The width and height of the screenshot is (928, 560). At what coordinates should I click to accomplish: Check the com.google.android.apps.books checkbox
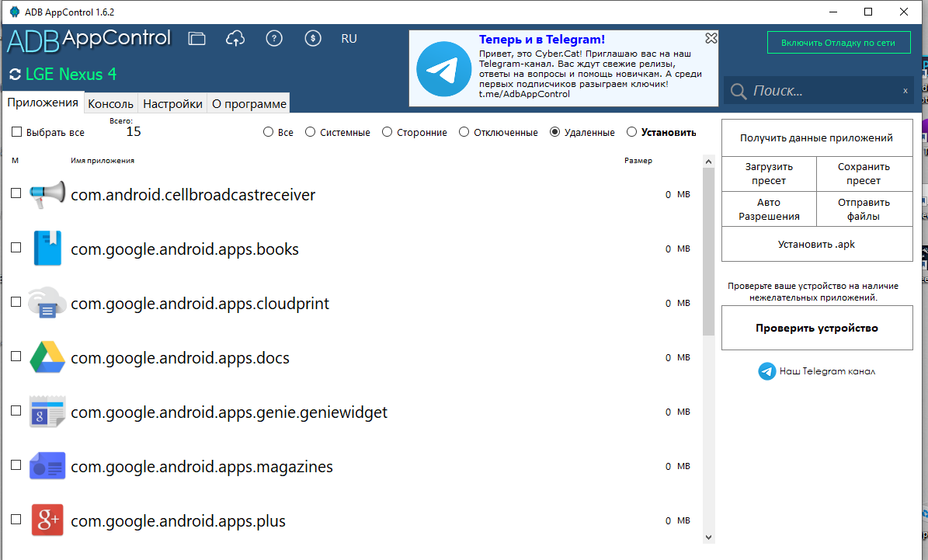pos(16,248)
